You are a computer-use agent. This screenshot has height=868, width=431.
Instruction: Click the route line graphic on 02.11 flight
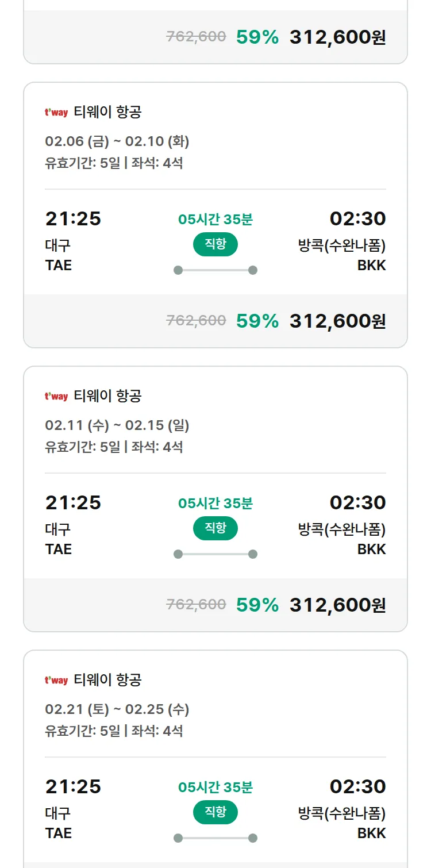pos(215,554)
